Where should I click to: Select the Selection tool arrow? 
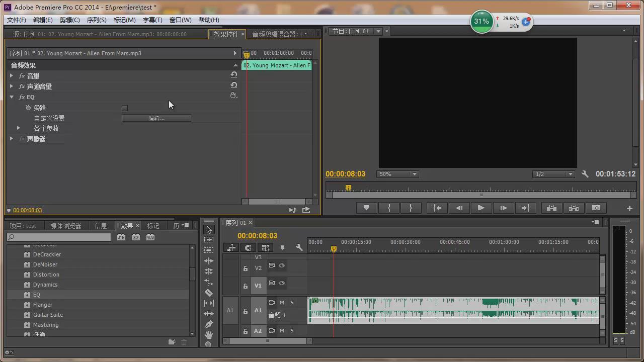(209, 230)
